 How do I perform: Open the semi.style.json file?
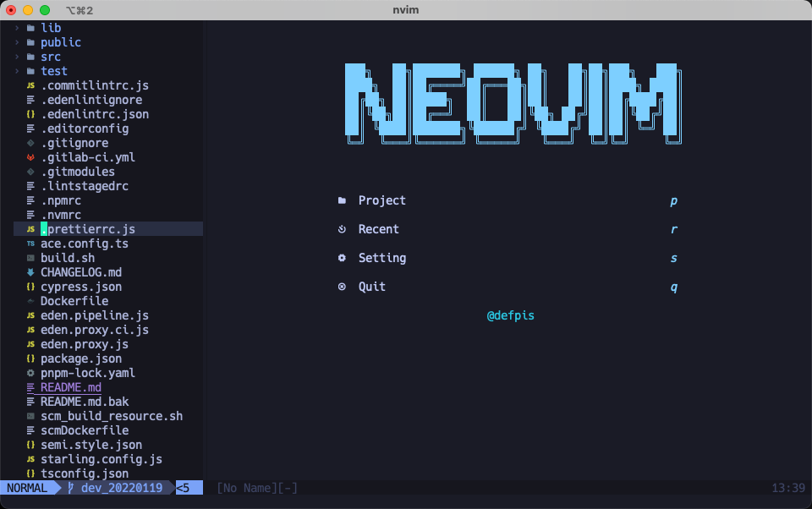[91, 446]
